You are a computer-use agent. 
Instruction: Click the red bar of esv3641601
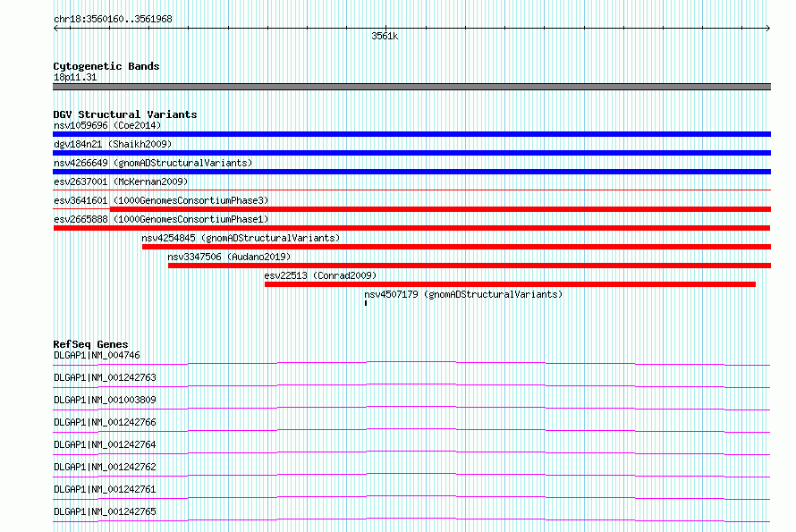(440, 209)
